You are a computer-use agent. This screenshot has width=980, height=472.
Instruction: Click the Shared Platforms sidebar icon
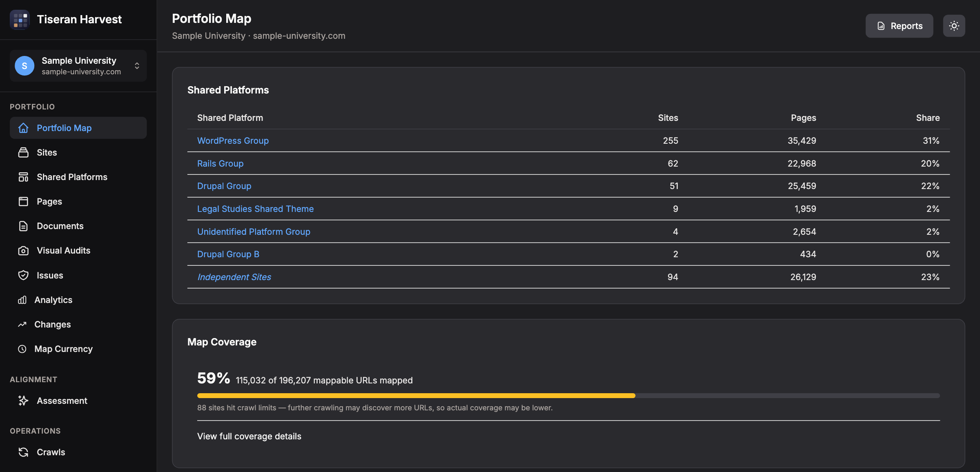pyautogui.click(x=23, y=177)
